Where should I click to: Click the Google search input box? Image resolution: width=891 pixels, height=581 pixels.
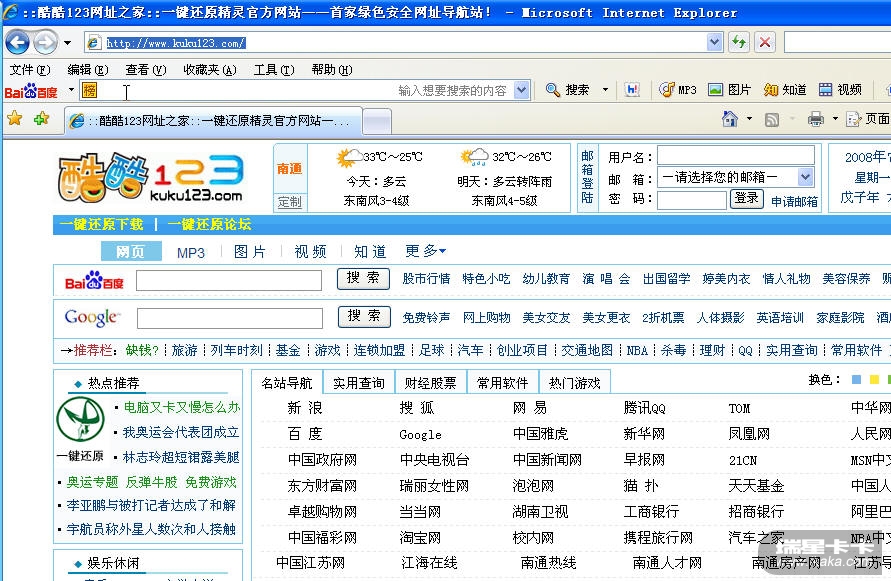[230, 318]
